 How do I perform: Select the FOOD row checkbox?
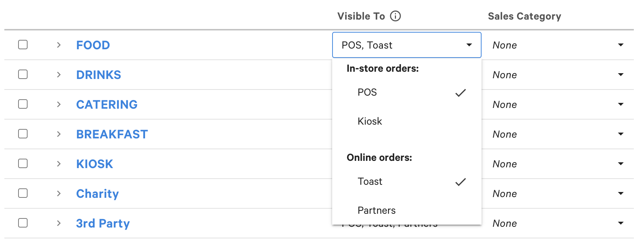tap(22, 45)
